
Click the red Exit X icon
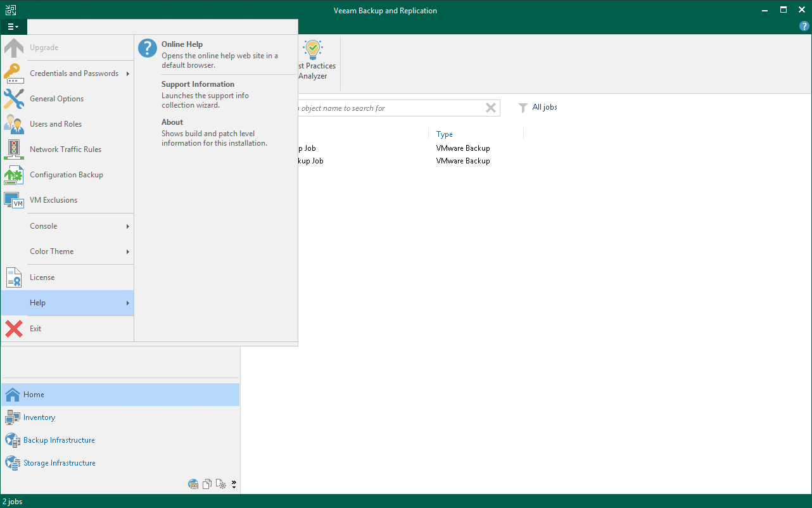[x=14, y=329]
